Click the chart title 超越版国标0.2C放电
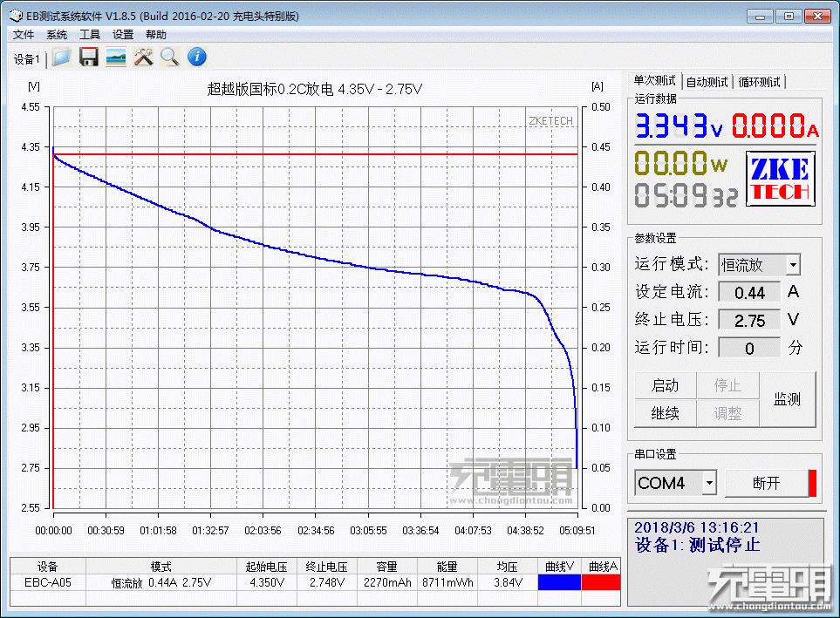 click(315, 89)
